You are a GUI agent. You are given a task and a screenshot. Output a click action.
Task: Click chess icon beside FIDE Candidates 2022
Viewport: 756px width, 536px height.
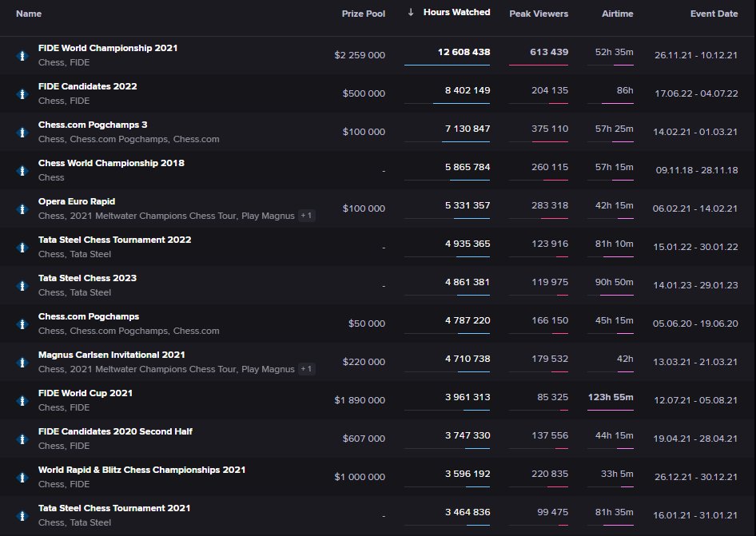point(22,93)
